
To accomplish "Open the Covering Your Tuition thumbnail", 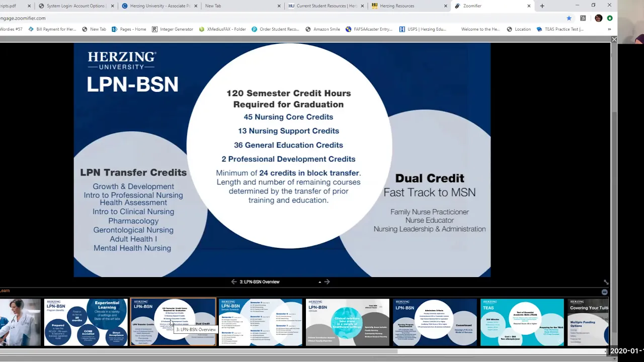I will pyautogui.click(x=588, y=322).
